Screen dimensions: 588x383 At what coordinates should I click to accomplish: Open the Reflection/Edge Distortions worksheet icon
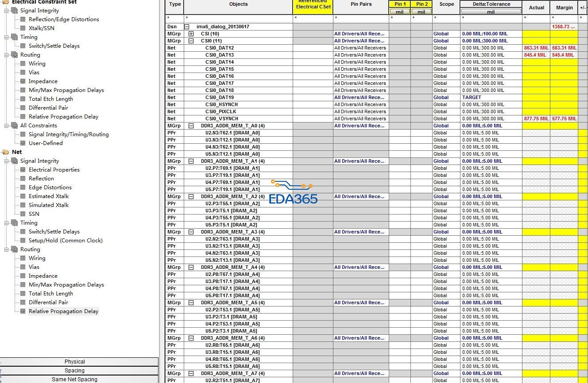23,19
